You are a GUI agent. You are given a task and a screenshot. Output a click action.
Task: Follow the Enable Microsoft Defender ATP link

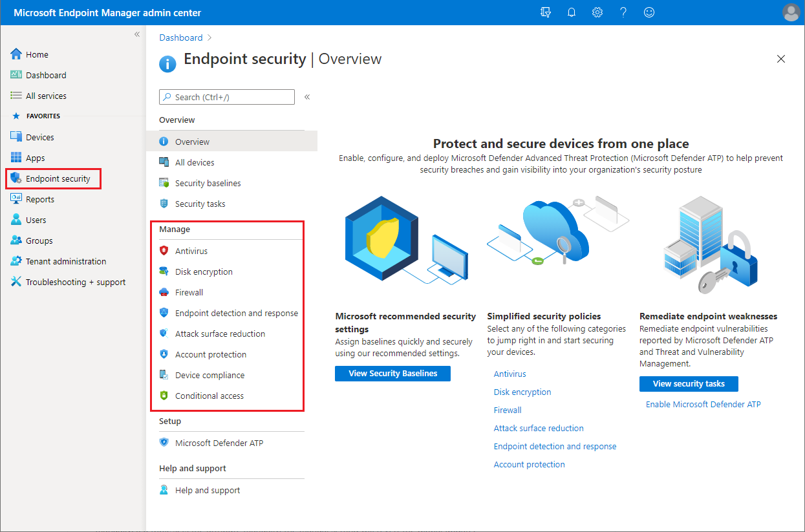(703, 404)
